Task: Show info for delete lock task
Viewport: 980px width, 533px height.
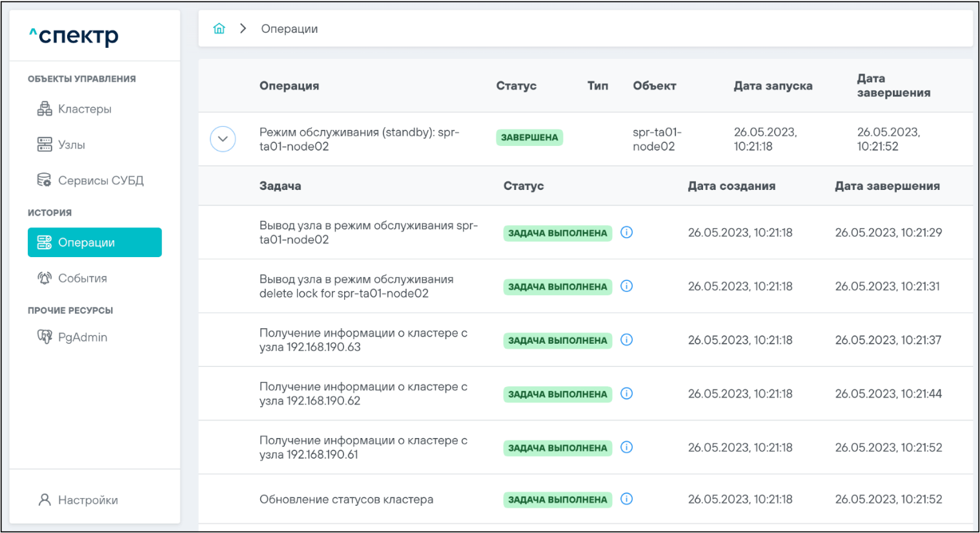Action: pos(626,286)
